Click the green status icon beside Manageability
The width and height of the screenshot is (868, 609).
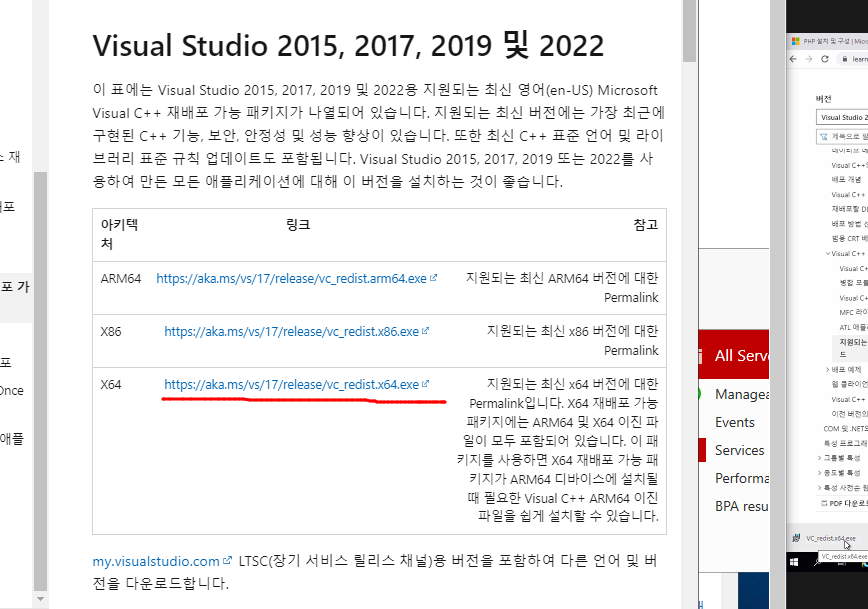[x=700, y=394]
